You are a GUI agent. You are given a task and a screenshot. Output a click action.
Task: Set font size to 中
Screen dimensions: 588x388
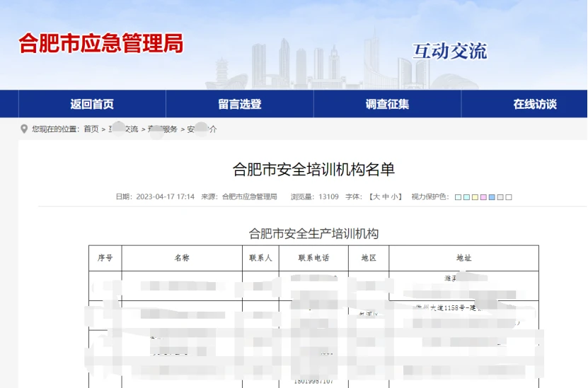[386, 196]
